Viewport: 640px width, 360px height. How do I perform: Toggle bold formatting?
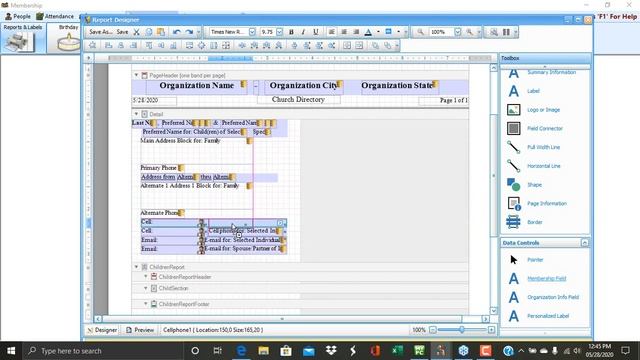pos(291,32)
